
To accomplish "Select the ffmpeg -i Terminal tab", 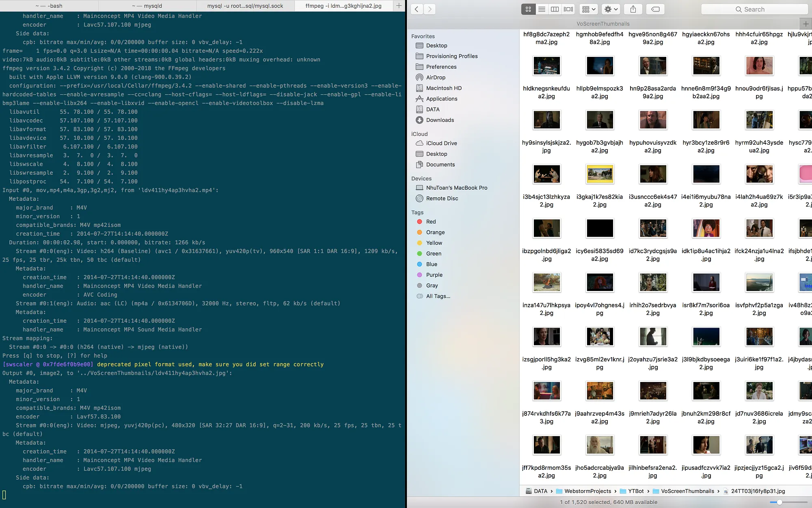I will [x=343, y=6].
